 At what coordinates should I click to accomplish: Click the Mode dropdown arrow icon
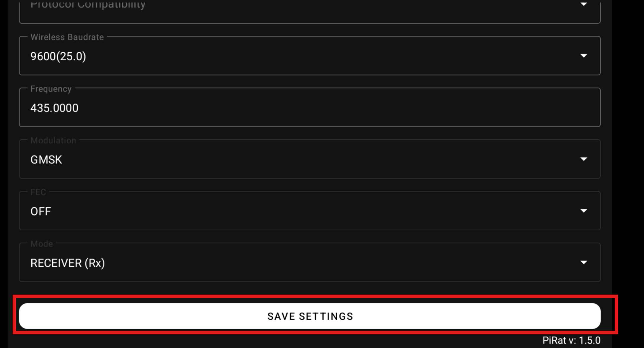583,263
